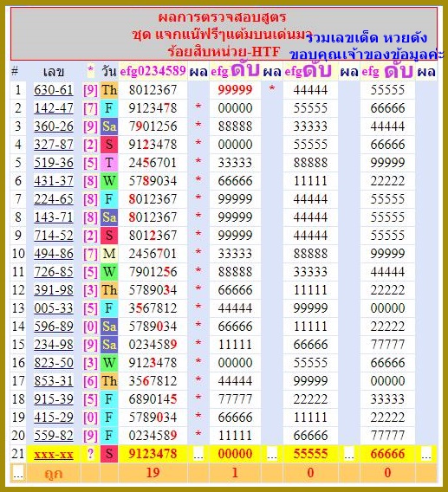The width and height of the screenshot is (448, 492).
Task: Open the 630-61 number link
Action: (x=54, y=90)
